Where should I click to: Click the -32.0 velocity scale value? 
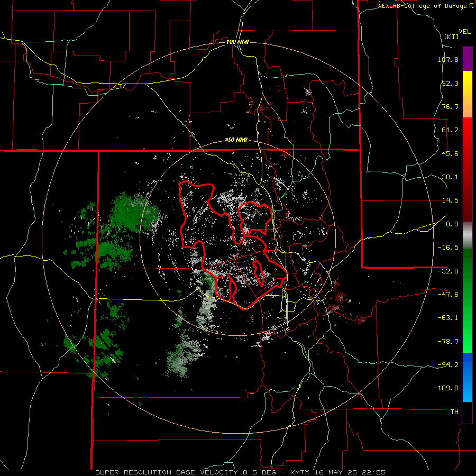coord(448,271)
